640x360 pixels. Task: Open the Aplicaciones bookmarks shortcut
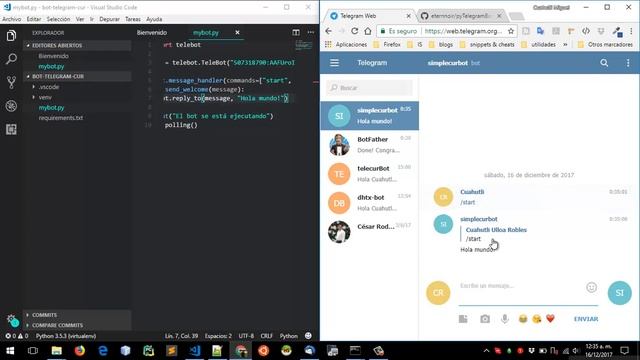[x=346, y=44]
